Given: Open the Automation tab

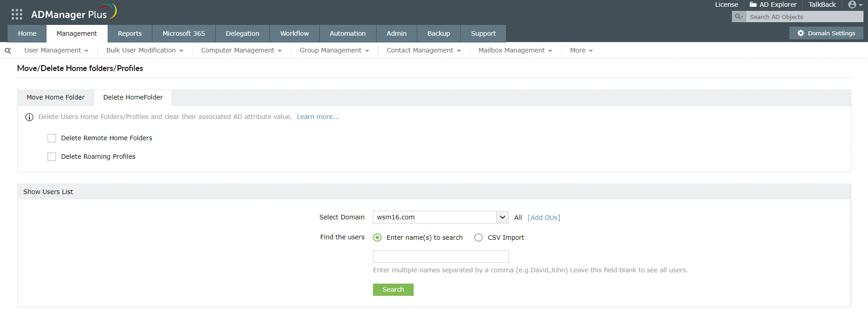Looking at the screenshot, I should [x=348, y=33].
